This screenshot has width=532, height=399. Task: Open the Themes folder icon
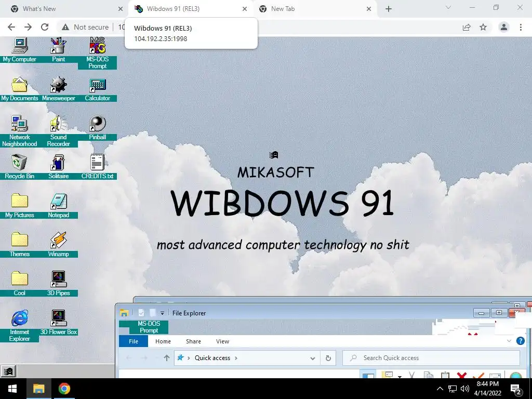(x=19, y=245)
